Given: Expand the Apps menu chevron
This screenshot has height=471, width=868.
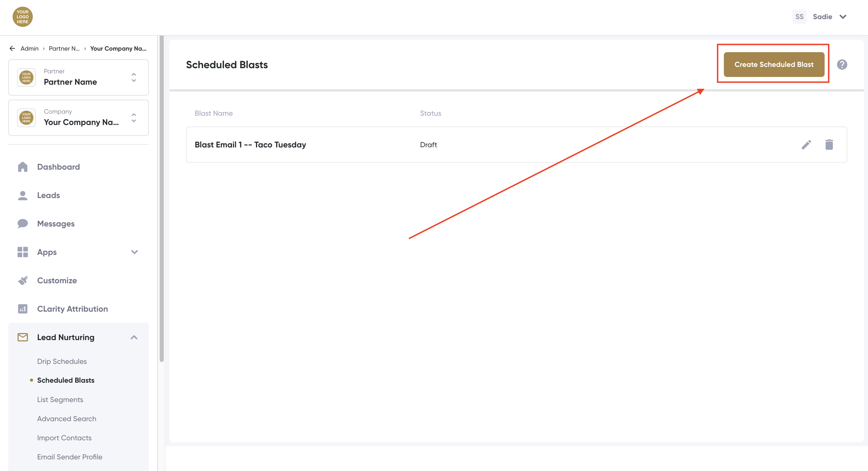Looking at the screenshot, I should pos(134,252).
